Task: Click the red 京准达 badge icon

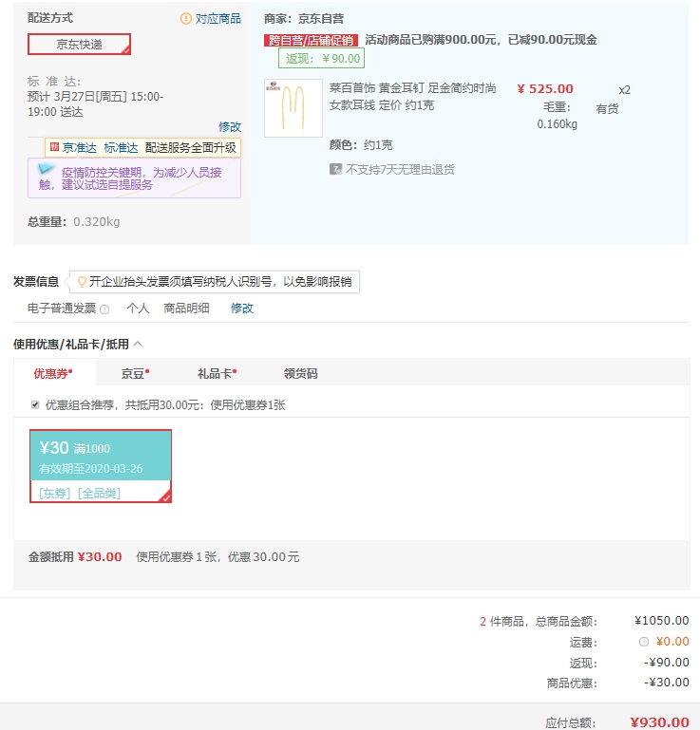Action: point(54,147)
